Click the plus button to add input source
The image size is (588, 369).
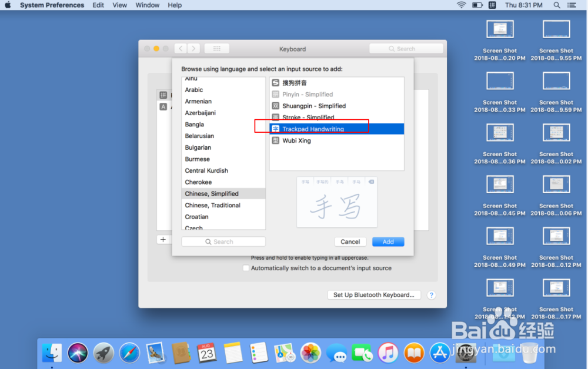(x=163, y=239)
